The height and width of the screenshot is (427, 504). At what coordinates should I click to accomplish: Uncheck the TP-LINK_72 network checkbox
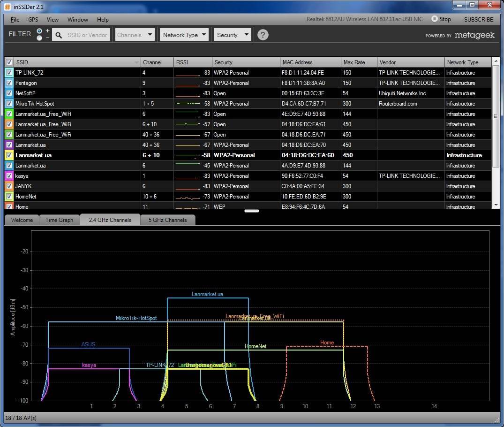[x=9, y=73]
